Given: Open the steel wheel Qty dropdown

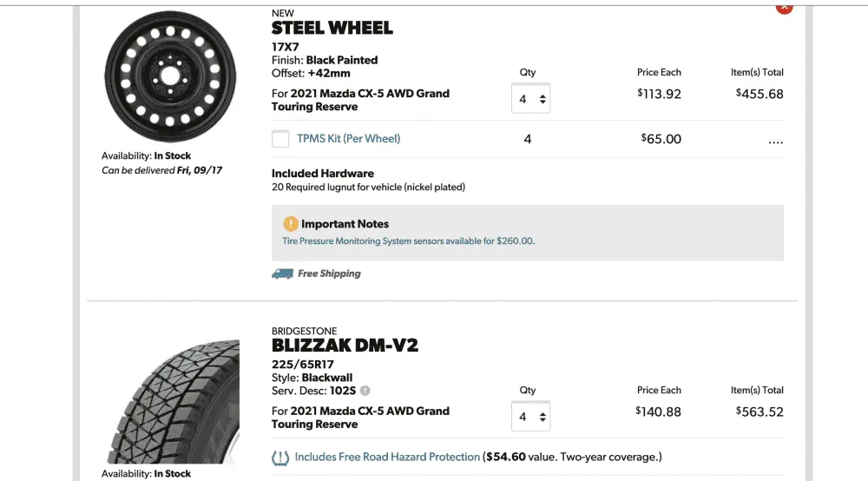Looking at the screenshot, I should (x=530, y=98).
